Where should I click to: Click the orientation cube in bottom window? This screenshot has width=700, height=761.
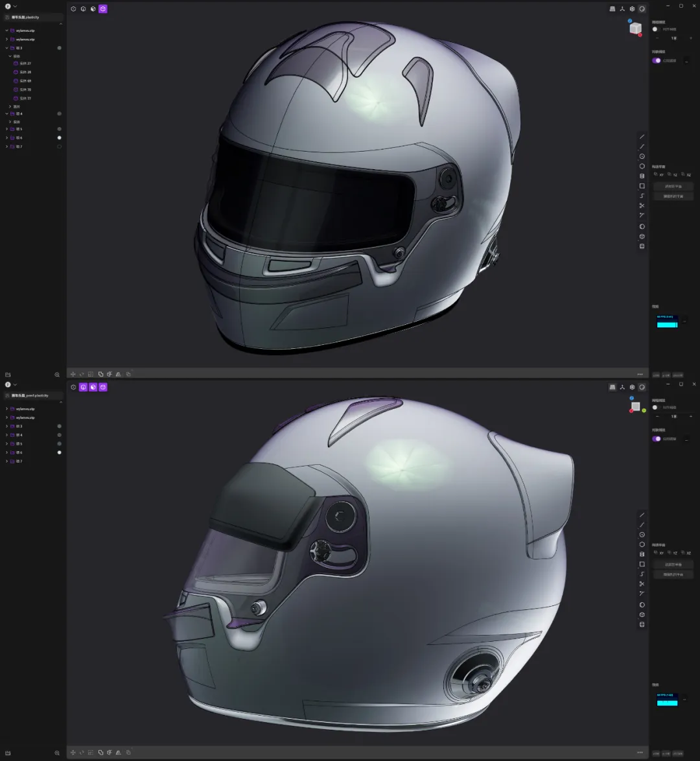click(x=636, y=406)
